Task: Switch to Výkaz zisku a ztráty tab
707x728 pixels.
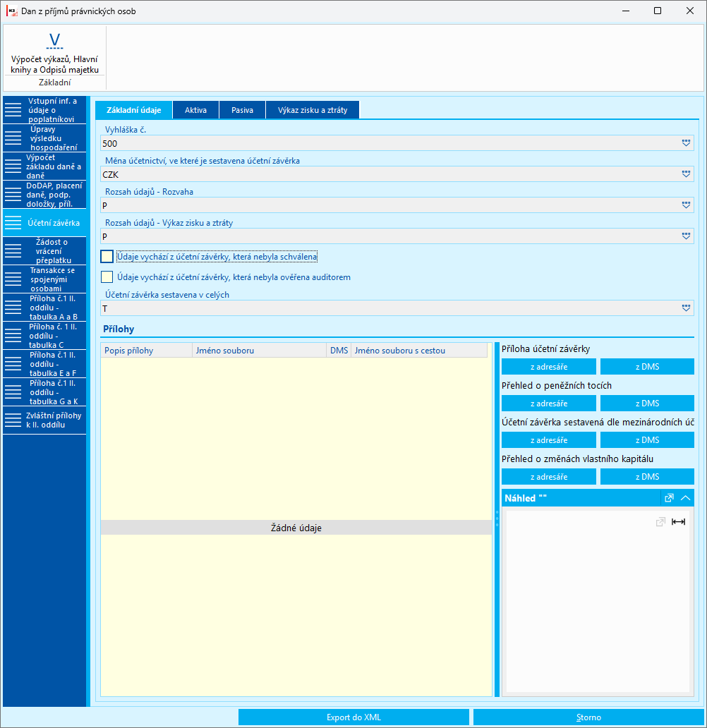Action: 313,110
